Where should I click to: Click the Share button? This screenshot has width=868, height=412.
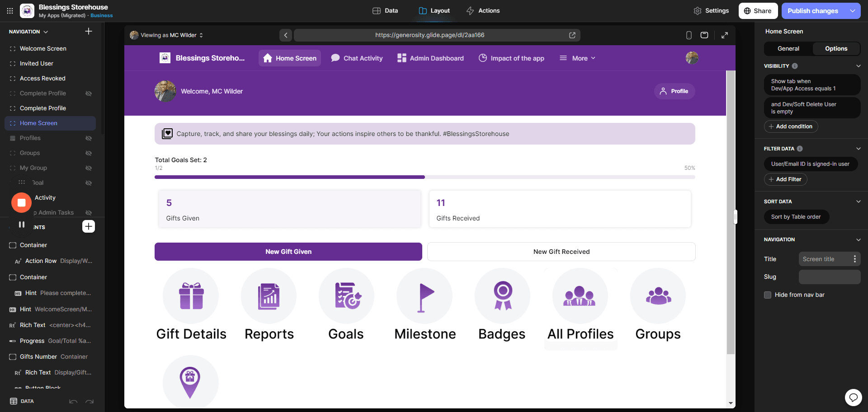(x=758, y=11)
